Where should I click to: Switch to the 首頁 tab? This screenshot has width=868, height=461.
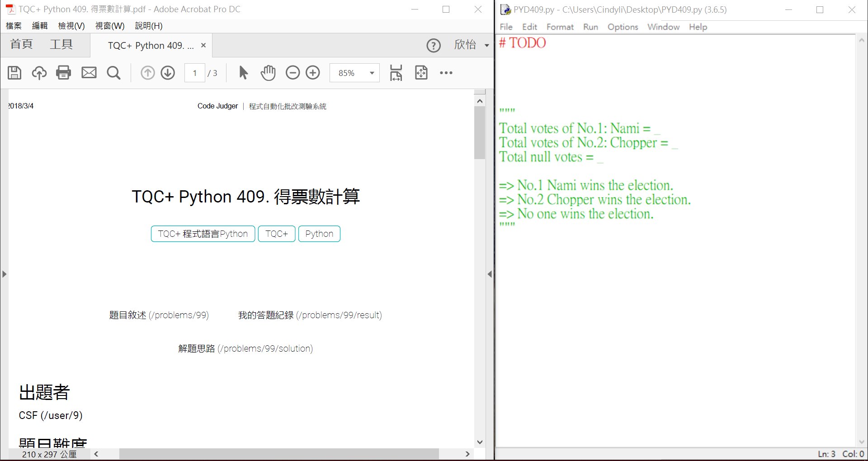point(22,44)
